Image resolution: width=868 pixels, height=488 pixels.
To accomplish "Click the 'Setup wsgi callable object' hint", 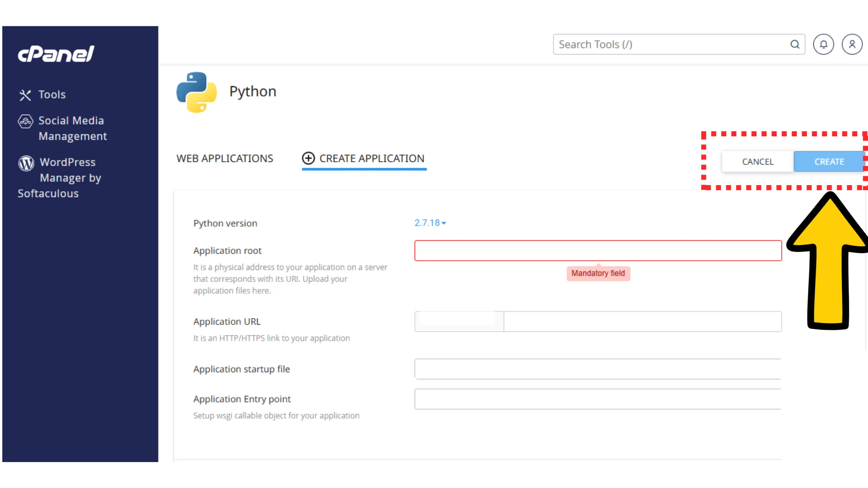I will 276,416.
